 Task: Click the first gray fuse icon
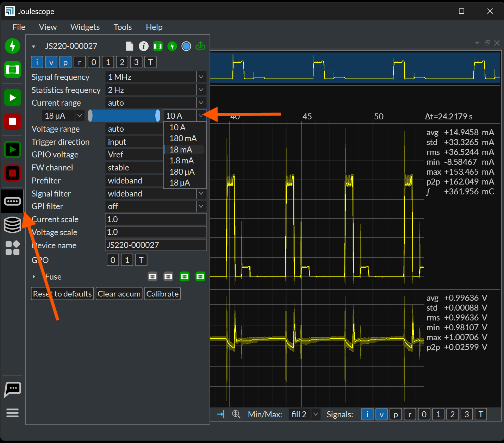click(x=153, y=276)
